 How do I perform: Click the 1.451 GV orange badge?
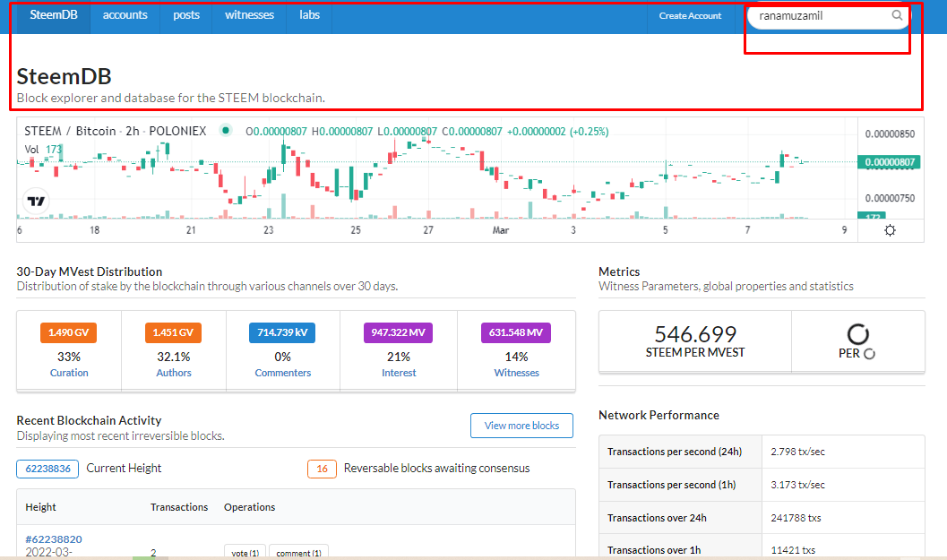173,332
